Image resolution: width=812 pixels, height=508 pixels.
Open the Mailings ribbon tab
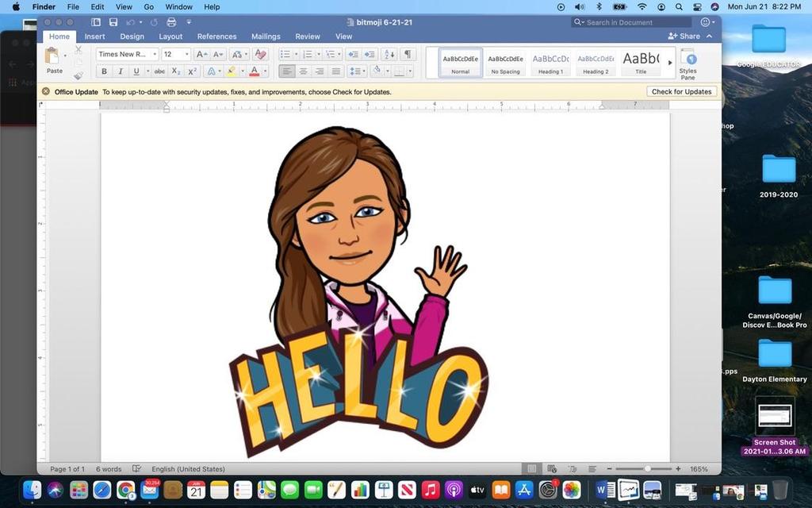click(x=266, y=37)
